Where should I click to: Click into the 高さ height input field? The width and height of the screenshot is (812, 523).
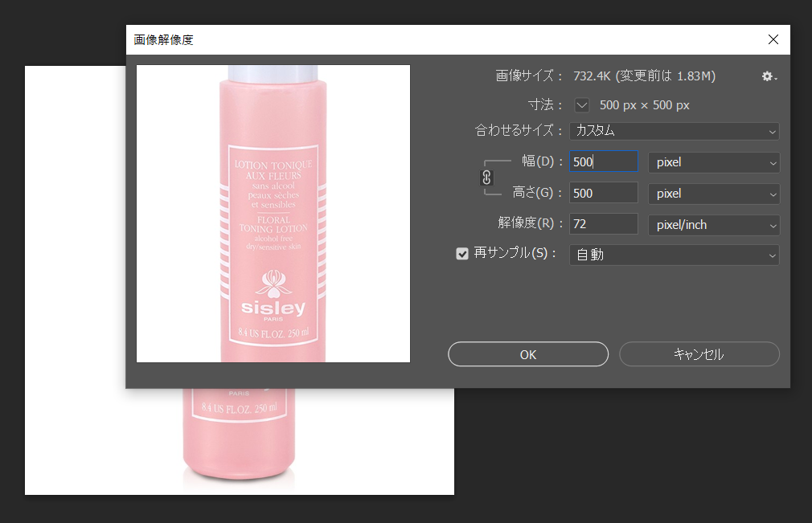[603, 194]
